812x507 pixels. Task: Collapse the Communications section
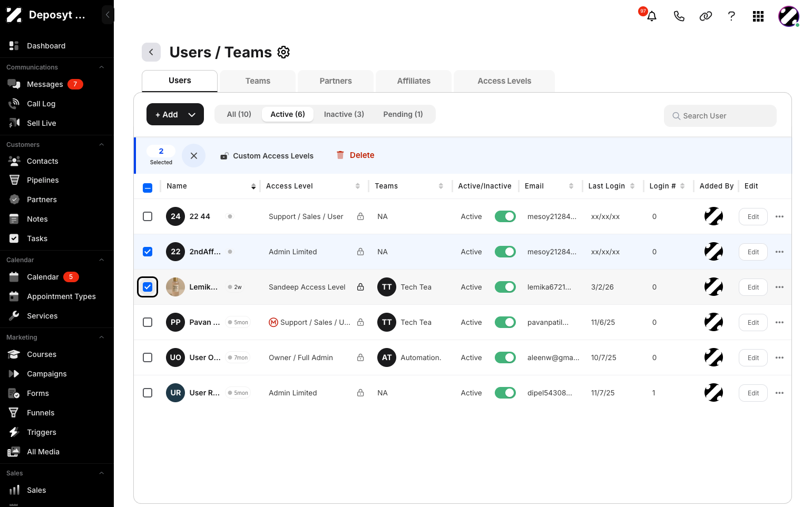102,67
